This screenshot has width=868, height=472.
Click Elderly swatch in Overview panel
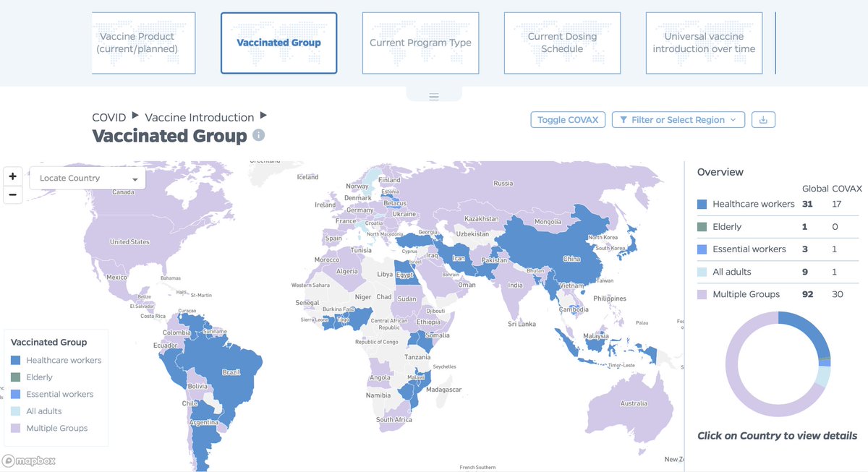pos(702,226)
